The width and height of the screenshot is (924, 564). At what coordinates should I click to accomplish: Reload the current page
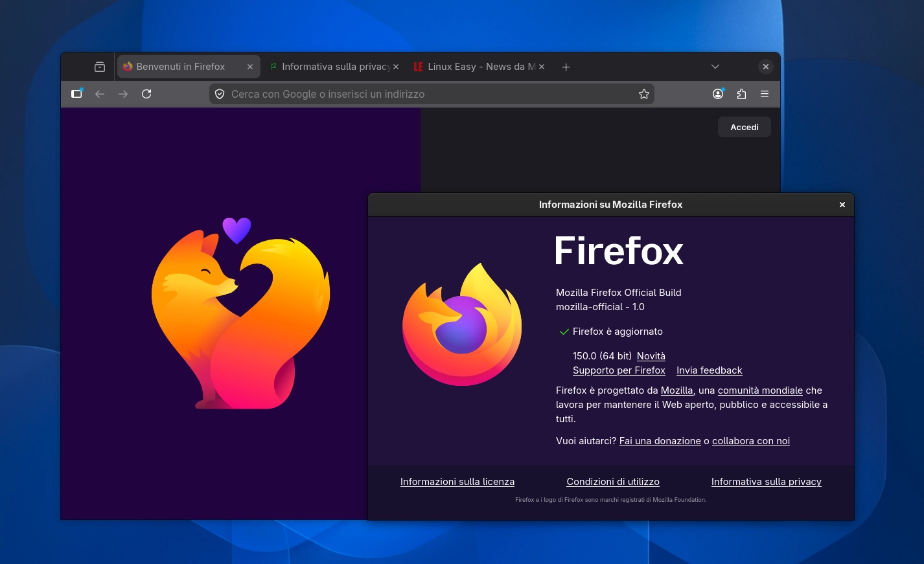pyautogui.click(x=146, y=94)
